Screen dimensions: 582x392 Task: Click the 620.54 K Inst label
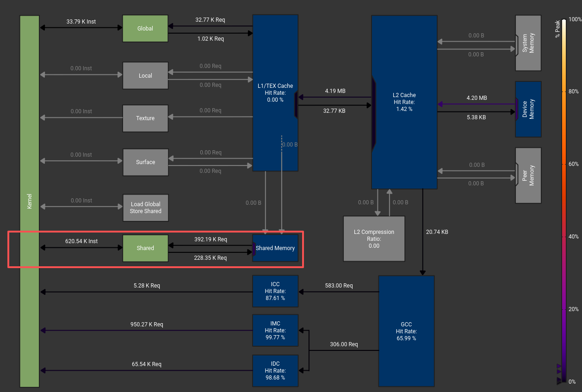click(81, 241)
